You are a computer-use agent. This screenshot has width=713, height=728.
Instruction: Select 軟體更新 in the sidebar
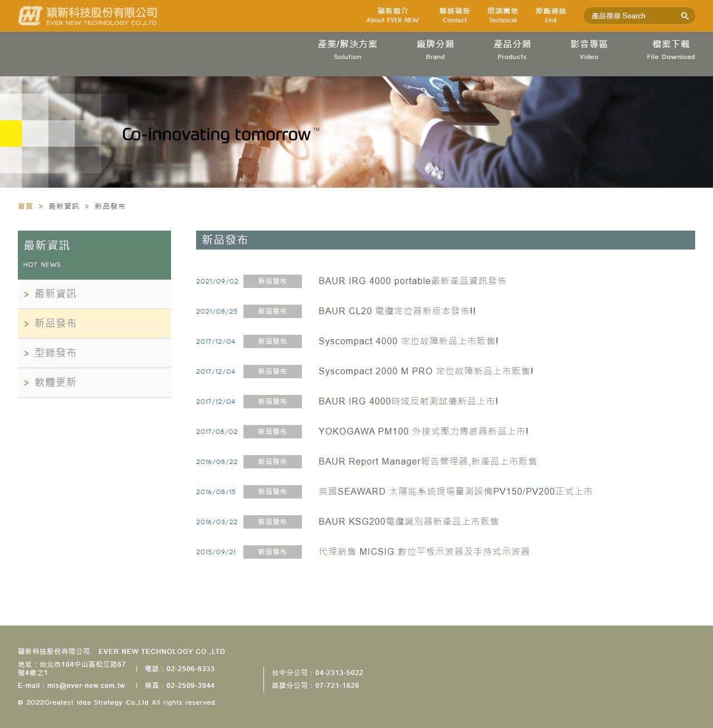pyautogui.click(x=94, y=383)
